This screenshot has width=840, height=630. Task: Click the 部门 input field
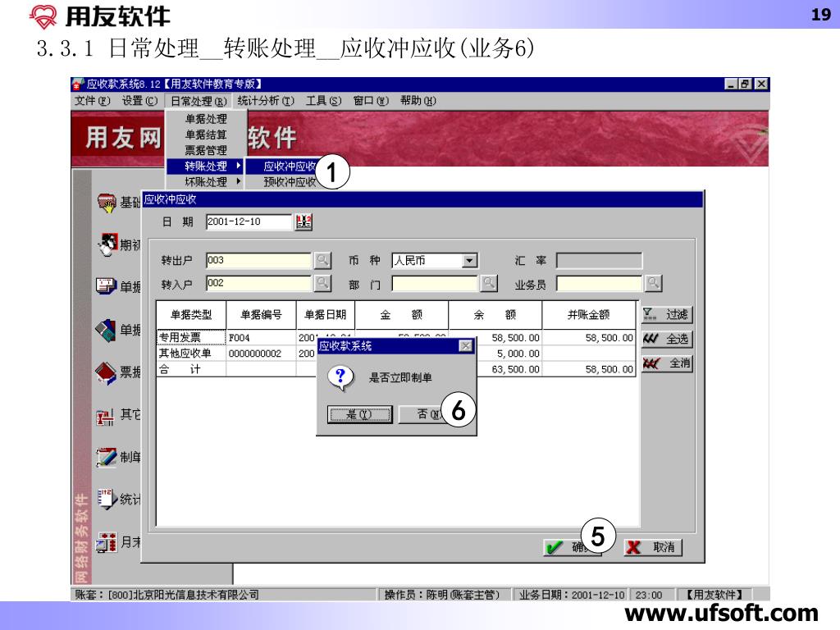[x=435, y=283]
